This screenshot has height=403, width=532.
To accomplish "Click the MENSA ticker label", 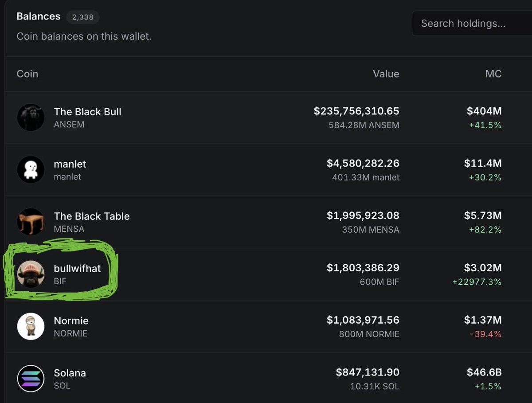I will click(69, 229).
